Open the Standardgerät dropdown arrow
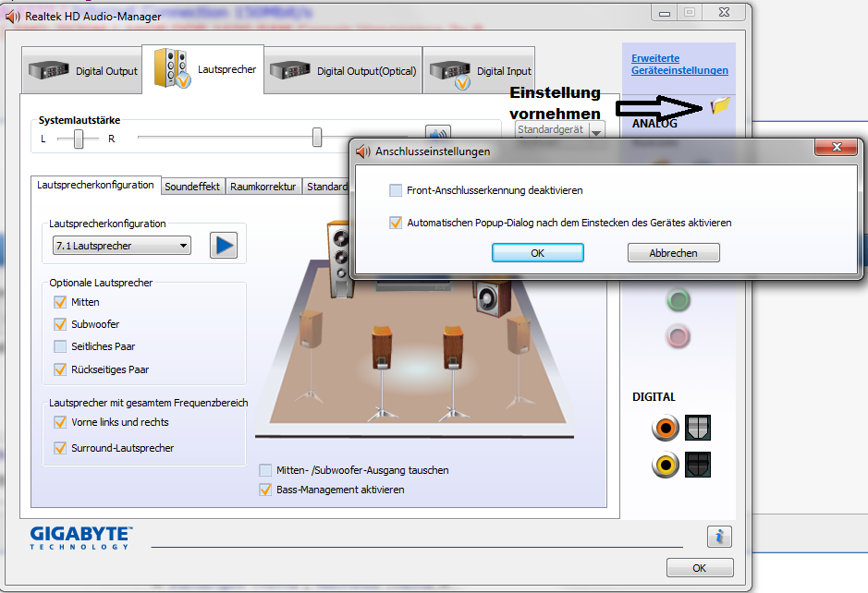868x593 pixels. [596, 132]
